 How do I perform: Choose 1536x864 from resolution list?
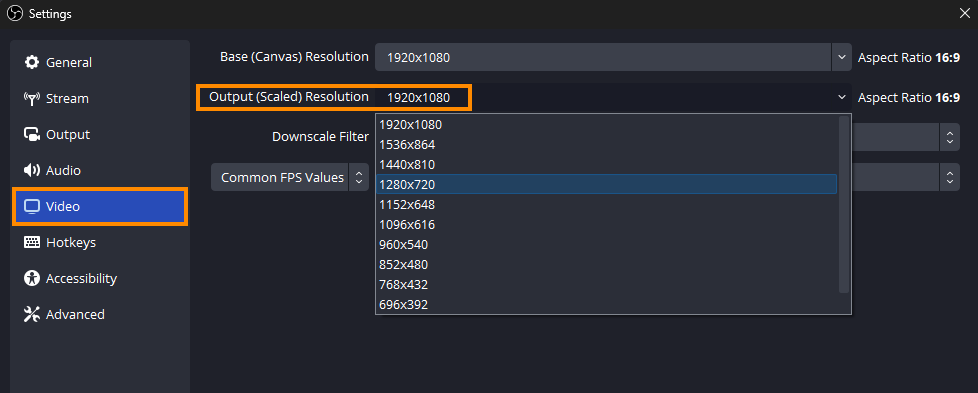point(607,145)
